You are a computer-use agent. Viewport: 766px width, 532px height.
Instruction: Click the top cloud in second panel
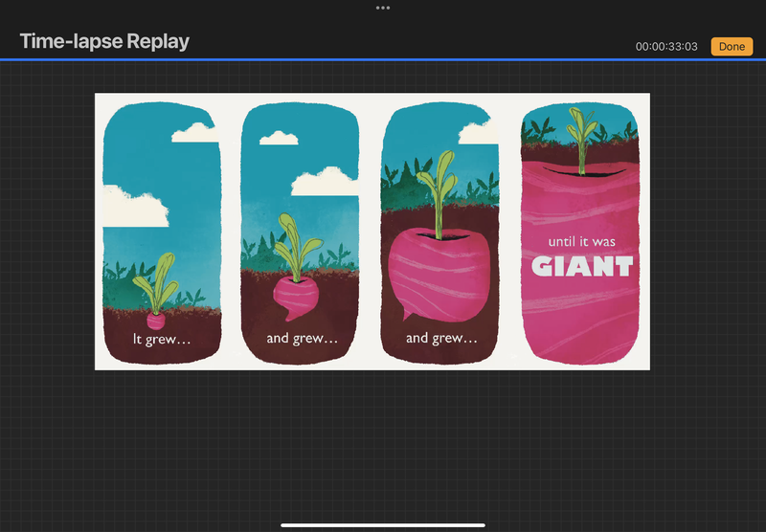[279, 138]
